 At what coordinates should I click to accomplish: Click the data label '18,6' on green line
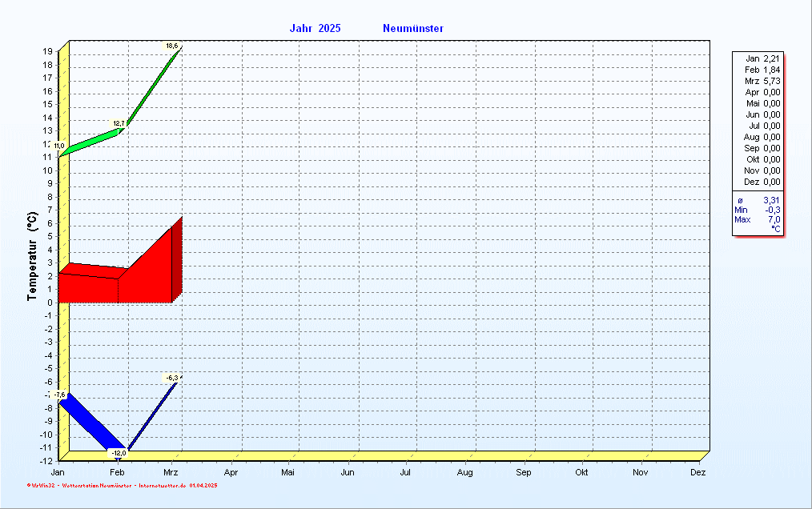pos(172,46)
